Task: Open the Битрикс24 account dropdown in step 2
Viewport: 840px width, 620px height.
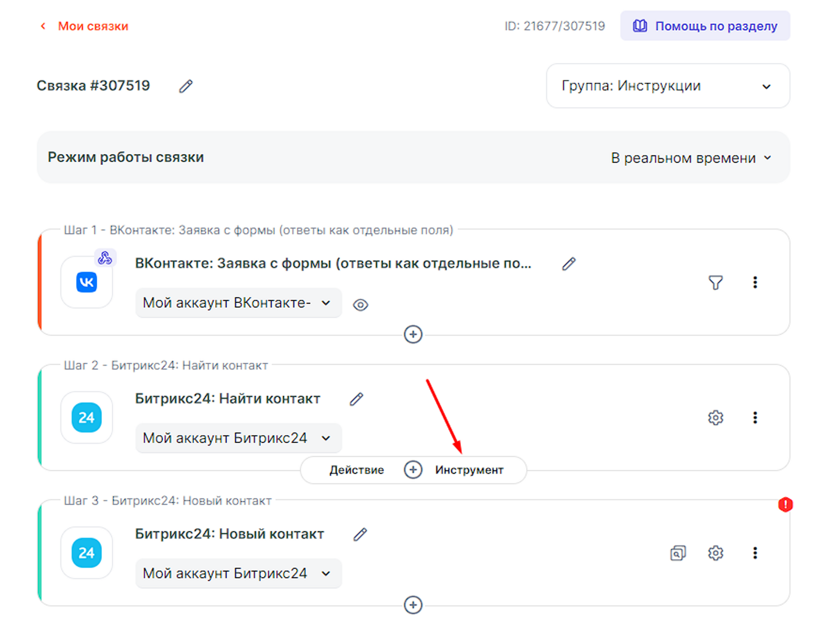Action: coord(238,438)
